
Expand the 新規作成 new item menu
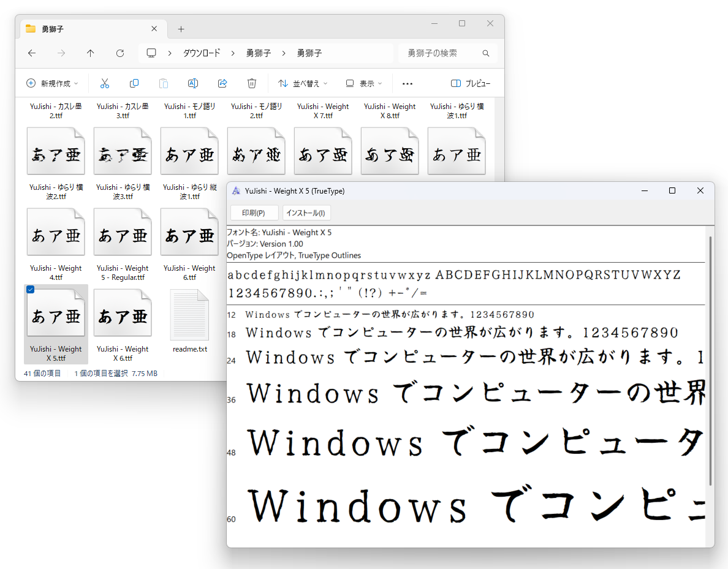coord(52,83)
